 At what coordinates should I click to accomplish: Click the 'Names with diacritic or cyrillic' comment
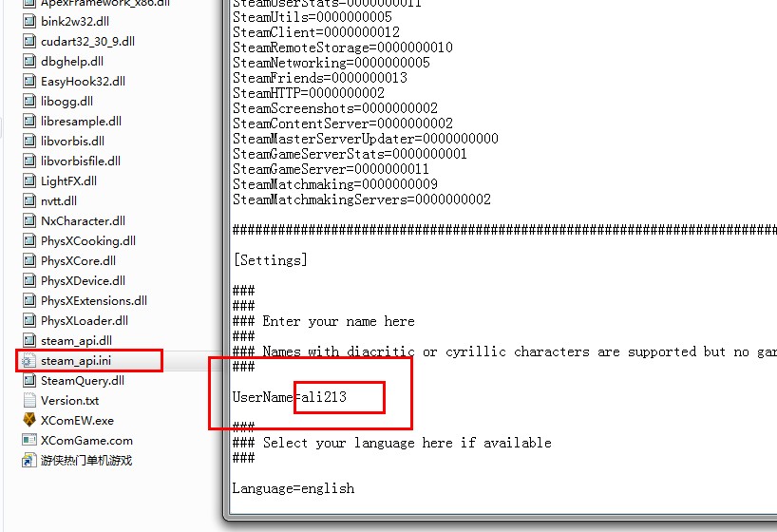(x=504, y=351)
